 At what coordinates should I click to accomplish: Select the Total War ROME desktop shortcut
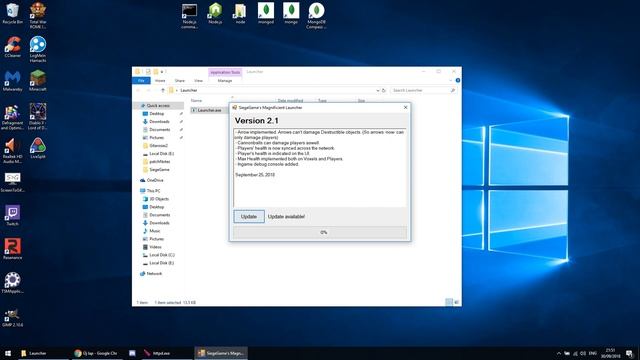point(38,15)
